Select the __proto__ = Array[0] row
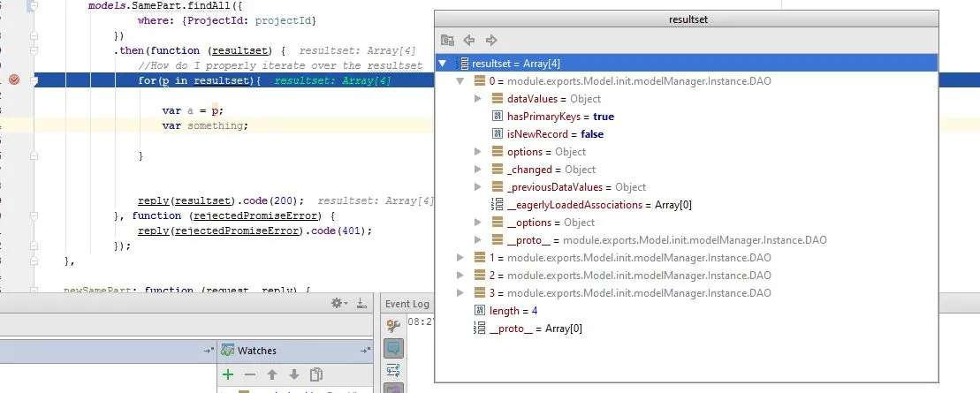Screen dimensions: 980x393 coord(687,328)
